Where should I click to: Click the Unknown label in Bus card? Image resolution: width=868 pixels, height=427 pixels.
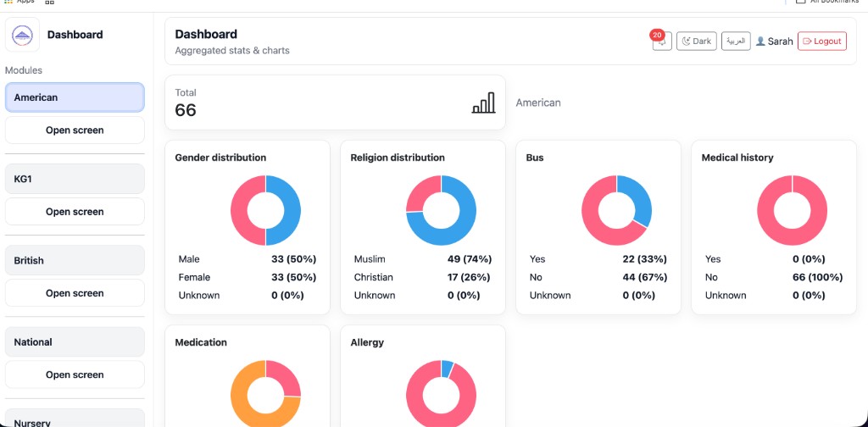coord(550,296)
